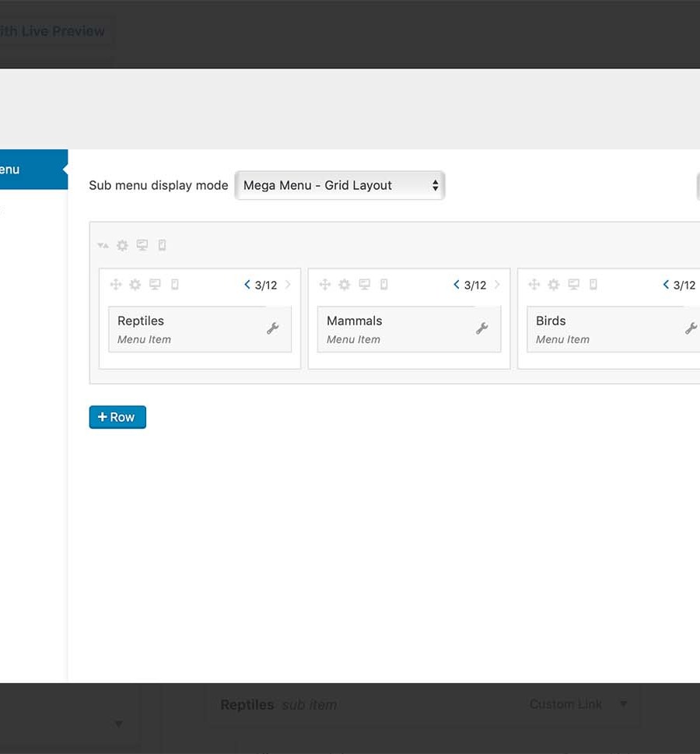Open the settings gear for the Mammals column
This screenshot has height=754, width=700.
(345, 285)
